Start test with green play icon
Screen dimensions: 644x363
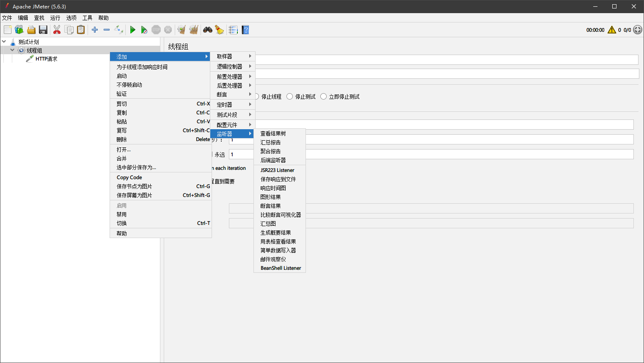[x=133, y=30]
